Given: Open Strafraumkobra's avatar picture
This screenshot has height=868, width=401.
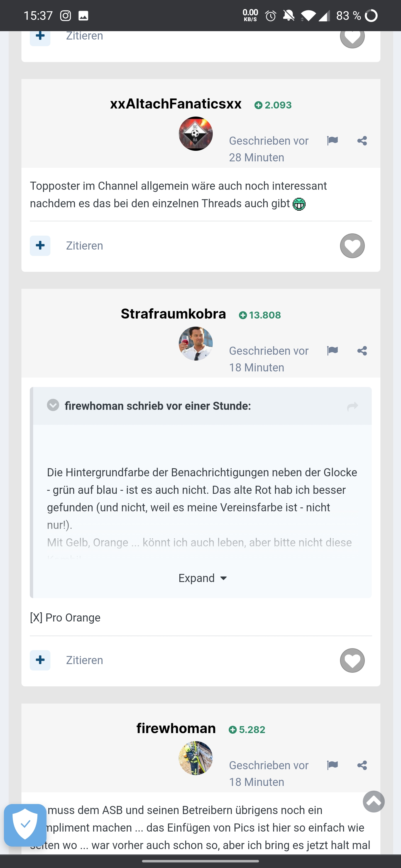Looking at the screenshot, I should click(x=195, y=344).
